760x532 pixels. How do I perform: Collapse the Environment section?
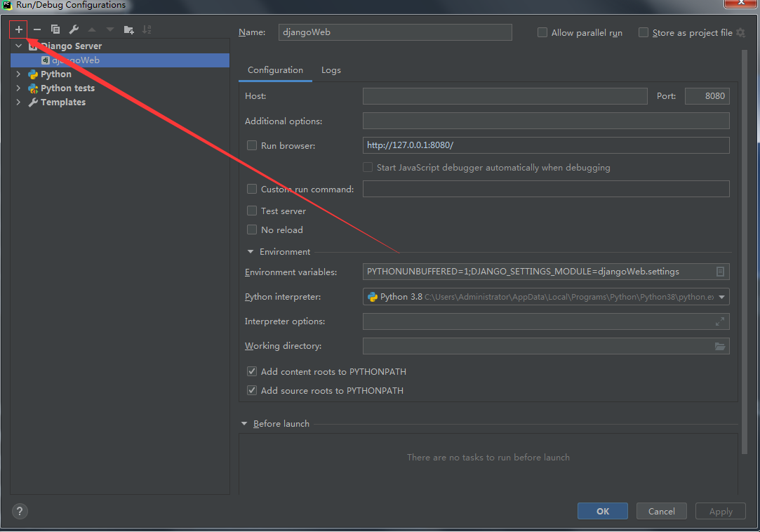point(251,252)
